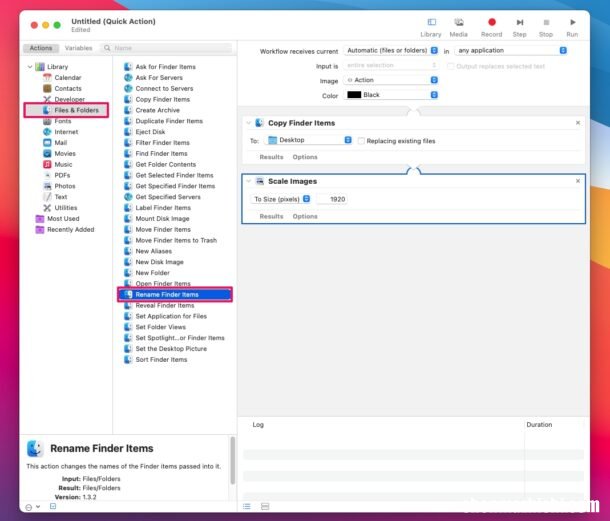Select Developer category in library
The height and width of the screenshot is (521, 610).
coord(69,99)
